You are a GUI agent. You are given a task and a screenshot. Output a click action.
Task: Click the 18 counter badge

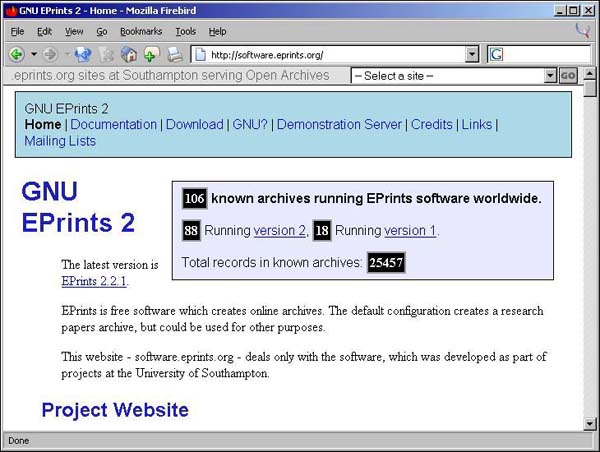[322, 230]
